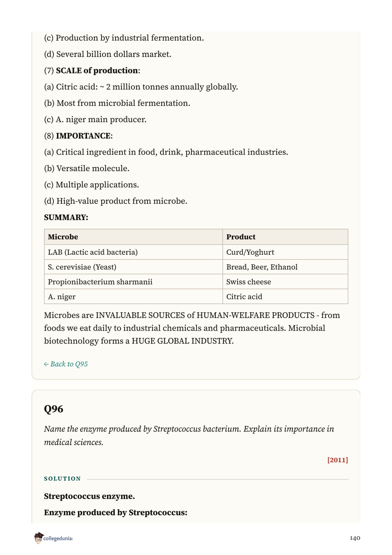The height and width of the screenshot is (555, 392).
Task: Click the S. cerevisiae (Yeast) cell
Action: pos(134,267)
